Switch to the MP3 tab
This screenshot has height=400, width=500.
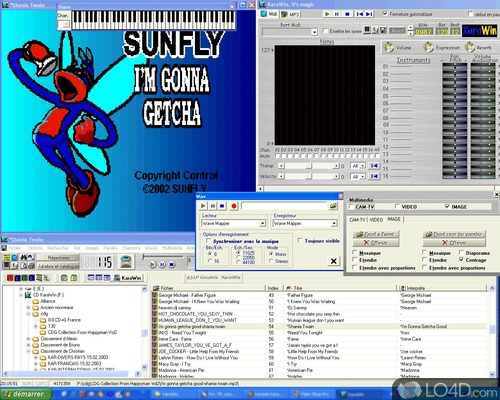[291, 14]
